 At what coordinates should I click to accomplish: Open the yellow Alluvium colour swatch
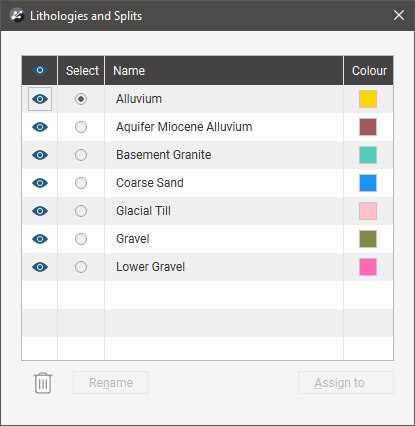pos(368,99)
